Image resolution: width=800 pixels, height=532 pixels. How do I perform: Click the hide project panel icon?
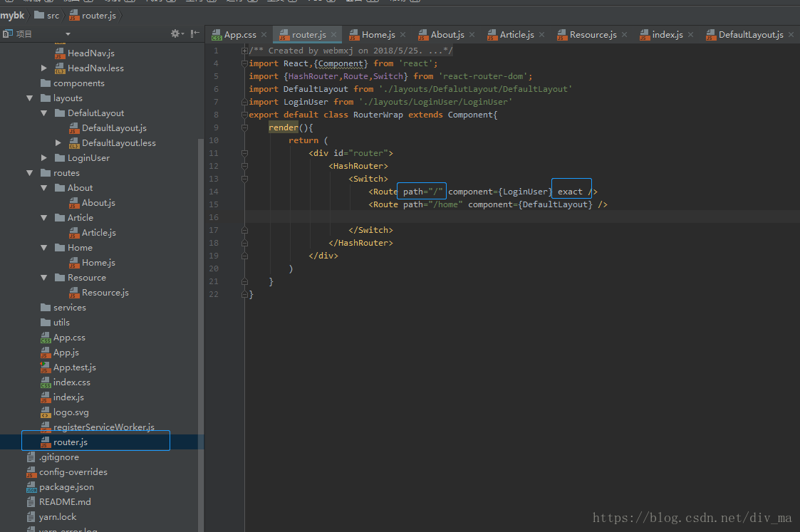click(195, 33)
